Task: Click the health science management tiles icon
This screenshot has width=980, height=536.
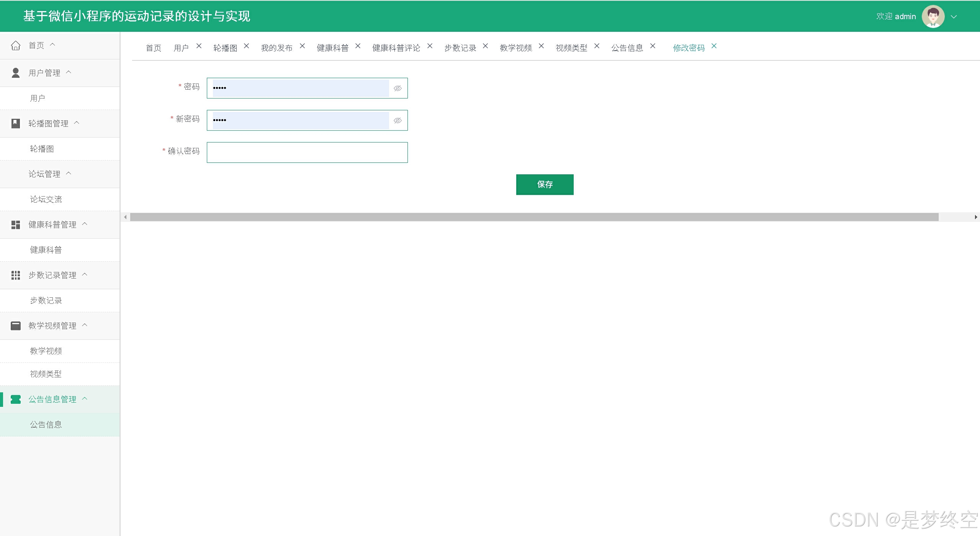Action: 16,225
